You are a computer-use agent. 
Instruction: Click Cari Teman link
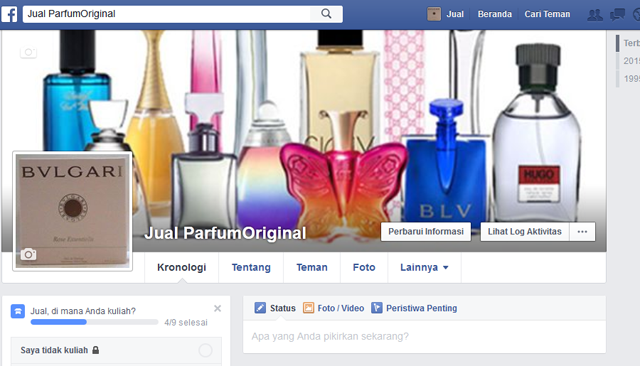[x=547, y=14]
